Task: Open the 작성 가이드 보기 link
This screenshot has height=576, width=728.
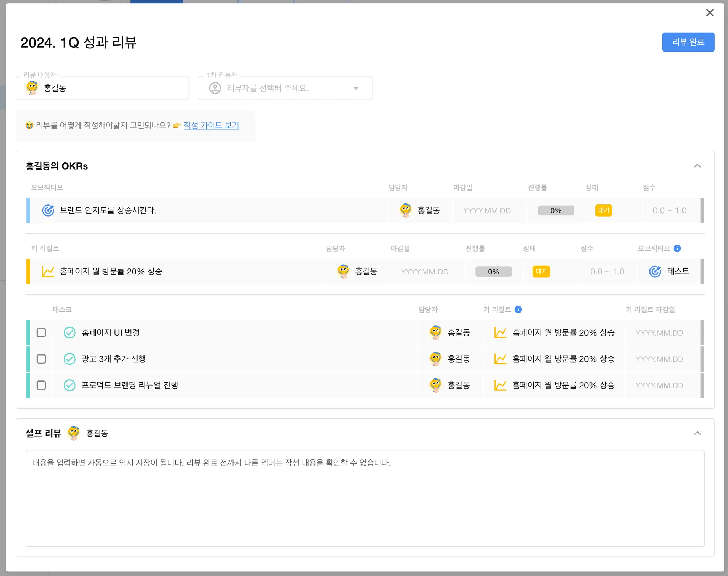Action: tap(211, 126)
